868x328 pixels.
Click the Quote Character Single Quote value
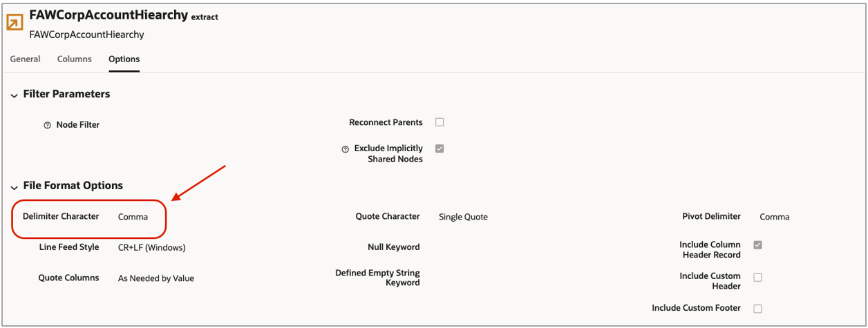tap(463, 217)
